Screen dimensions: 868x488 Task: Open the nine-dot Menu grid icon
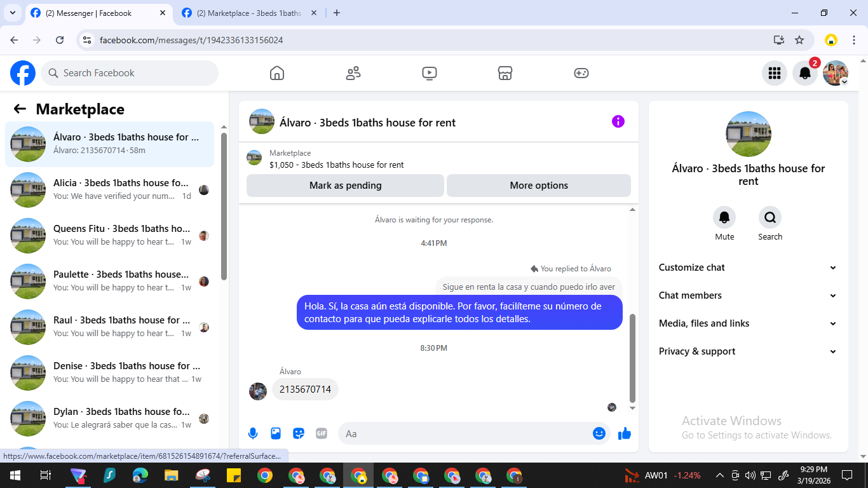tap(775, 73)
